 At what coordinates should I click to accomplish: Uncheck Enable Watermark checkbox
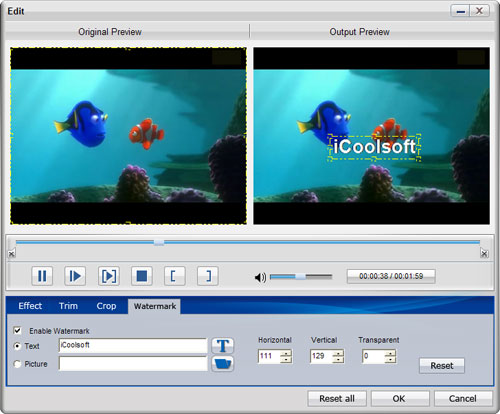coord(17,330)
